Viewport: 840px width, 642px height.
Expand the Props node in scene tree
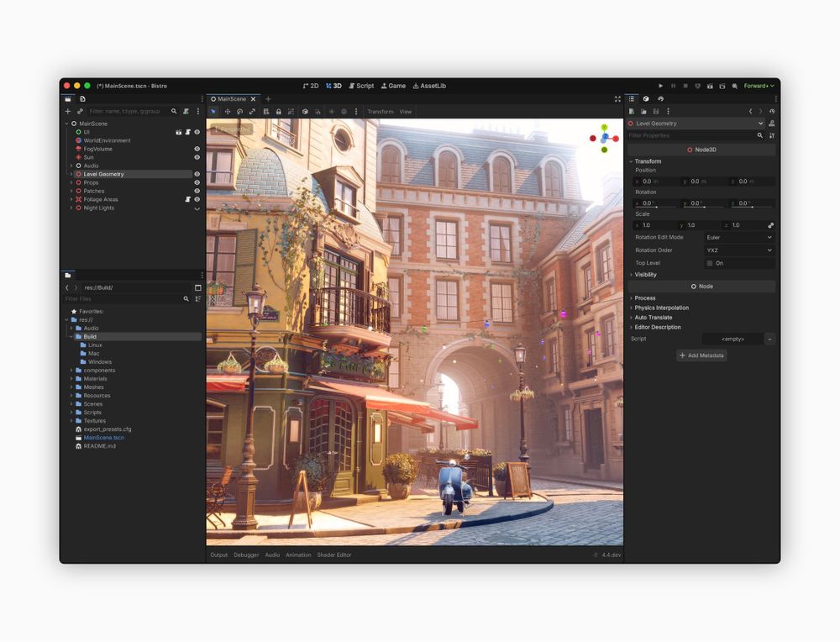click(71, 182)
